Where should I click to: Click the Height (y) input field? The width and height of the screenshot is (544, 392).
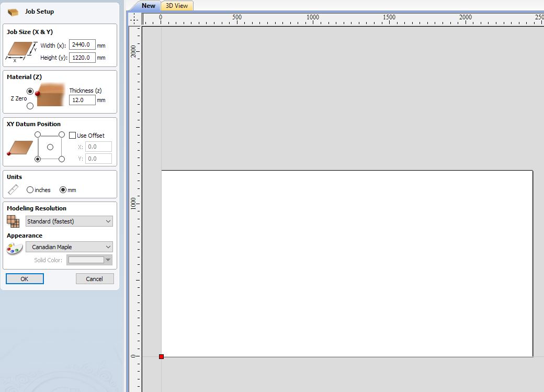tap(82, 58)
